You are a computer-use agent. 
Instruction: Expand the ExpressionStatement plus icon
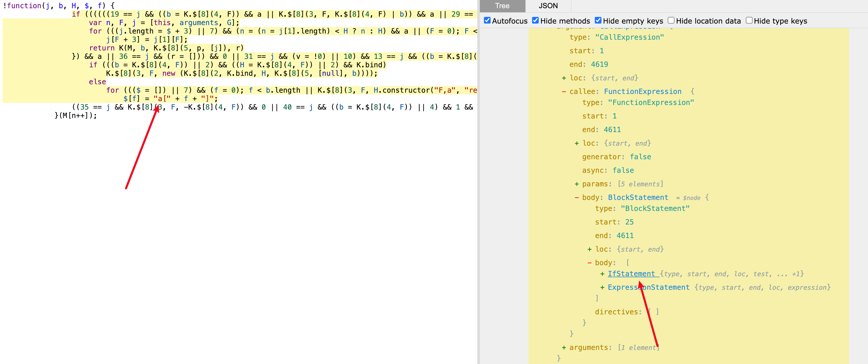coord(602,287)
